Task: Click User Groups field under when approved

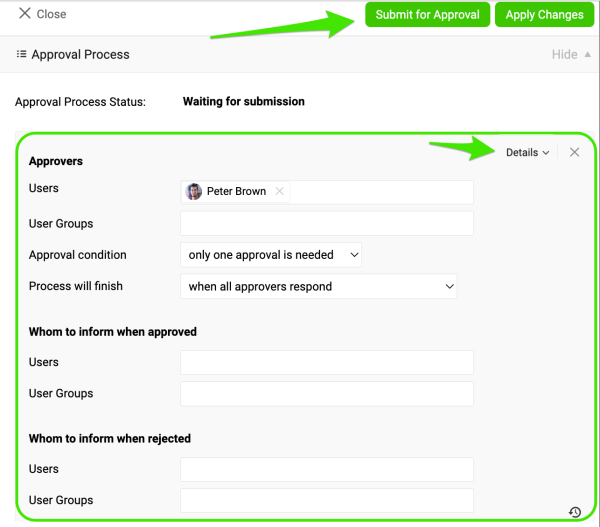Action: coord(327,394)
